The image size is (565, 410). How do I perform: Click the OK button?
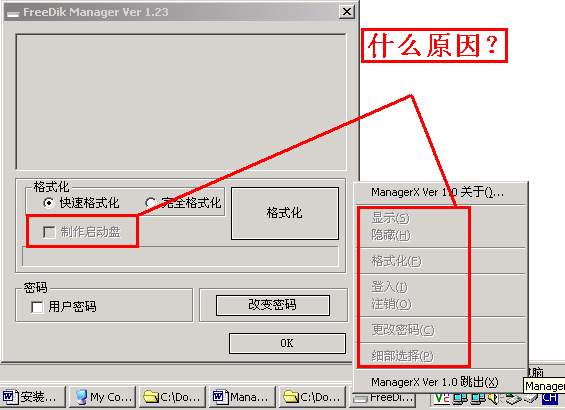(x=287, y=343)
